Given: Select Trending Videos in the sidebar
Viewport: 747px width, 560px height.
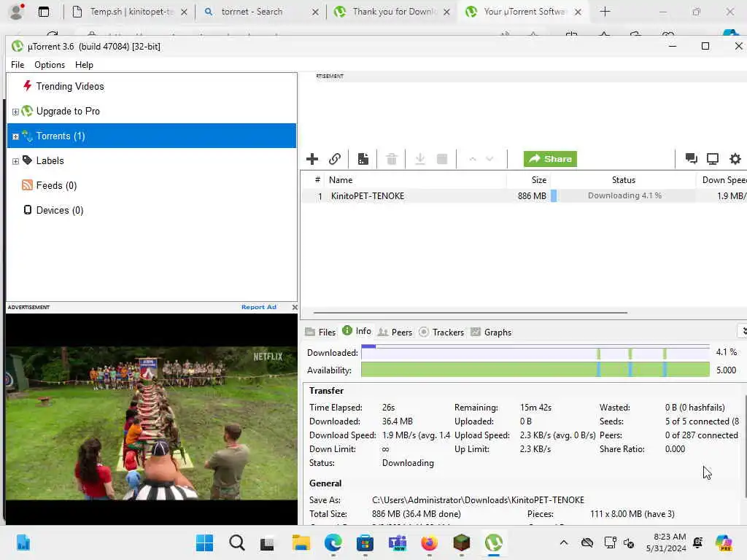Looking at the screenshot, I should point(69,86).
